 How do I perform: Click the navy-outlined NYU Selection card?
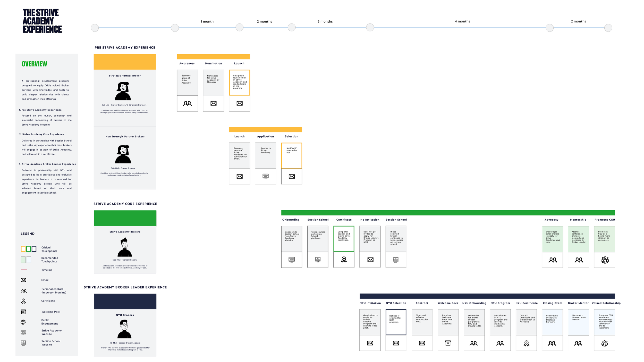(x=396, y=322)
